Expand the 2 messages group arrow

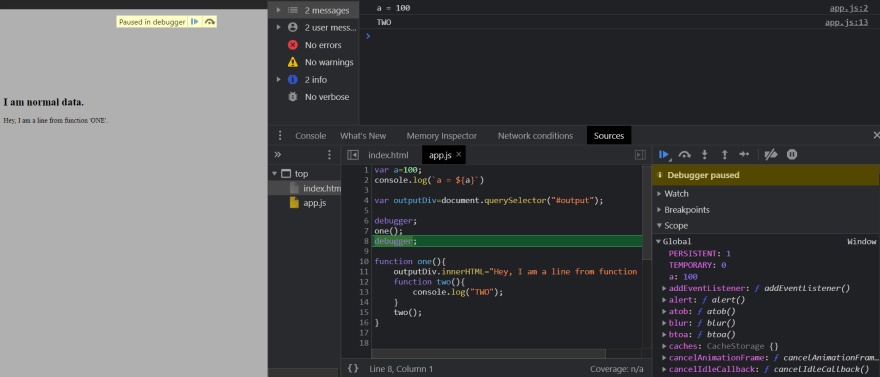[x=278, y=10]
